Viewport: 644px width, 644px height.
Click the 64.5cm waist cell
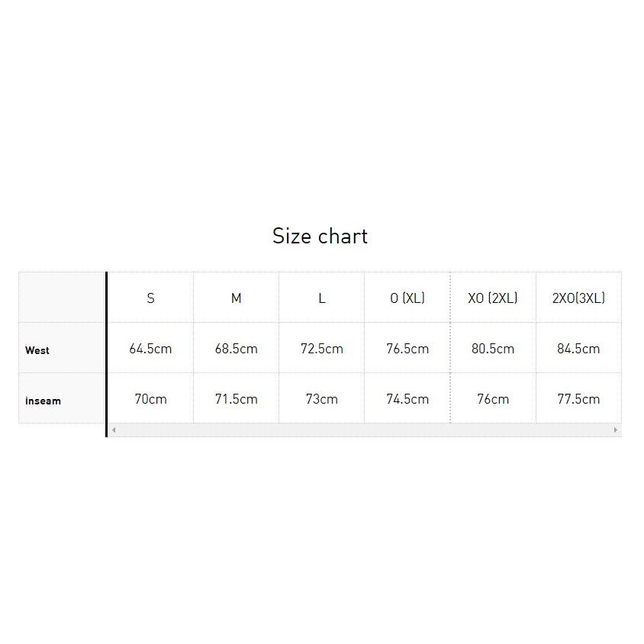[151, 349]
